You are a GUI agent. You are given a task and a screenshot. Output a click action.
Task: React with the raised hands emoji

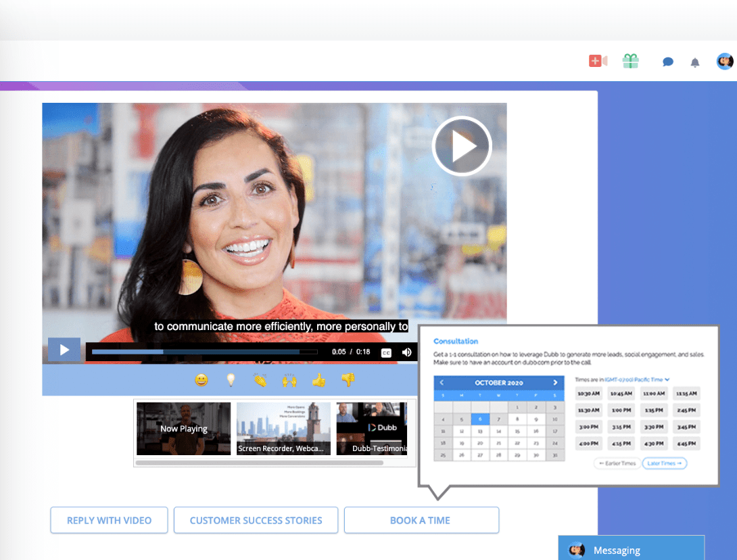click(x=289, y=380)
